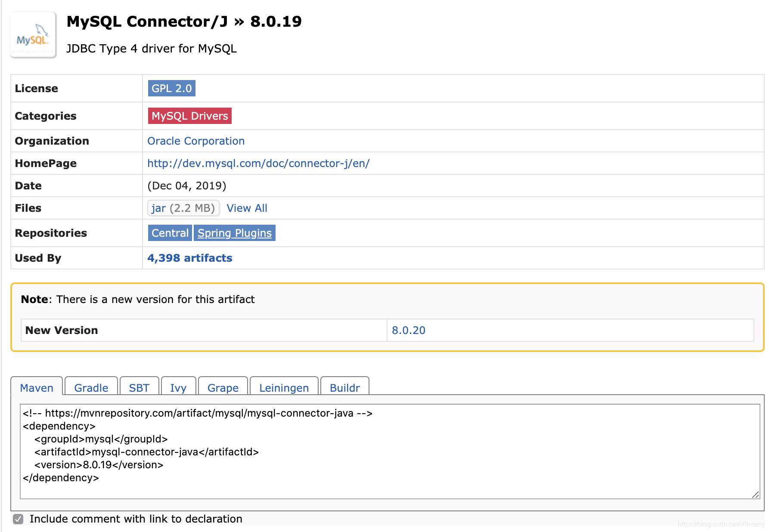Click the 'Organization' row label
Viewport: 769px width, 532px height.
(52, 141)
